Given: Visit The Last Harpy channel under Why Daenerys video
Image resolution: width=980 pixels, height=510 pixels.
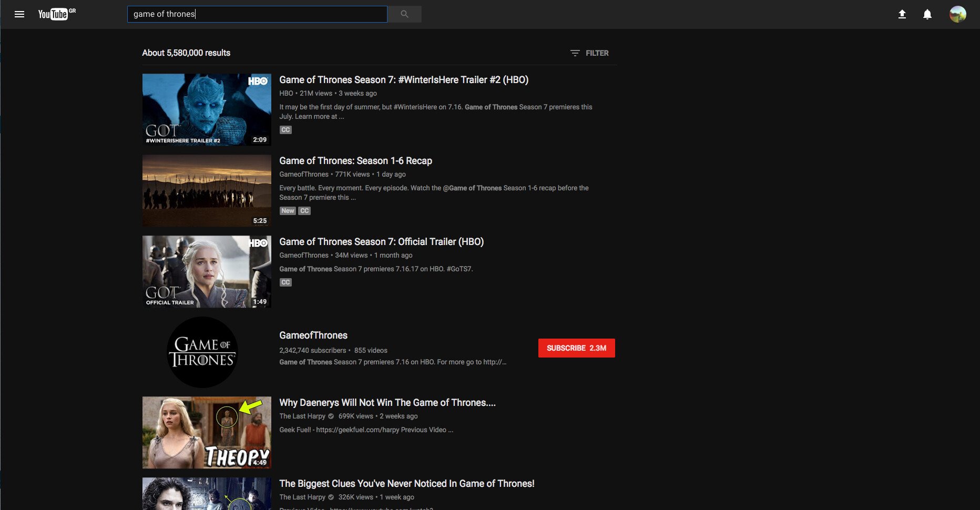Looking at the screenshot, I should coord(302,416).
